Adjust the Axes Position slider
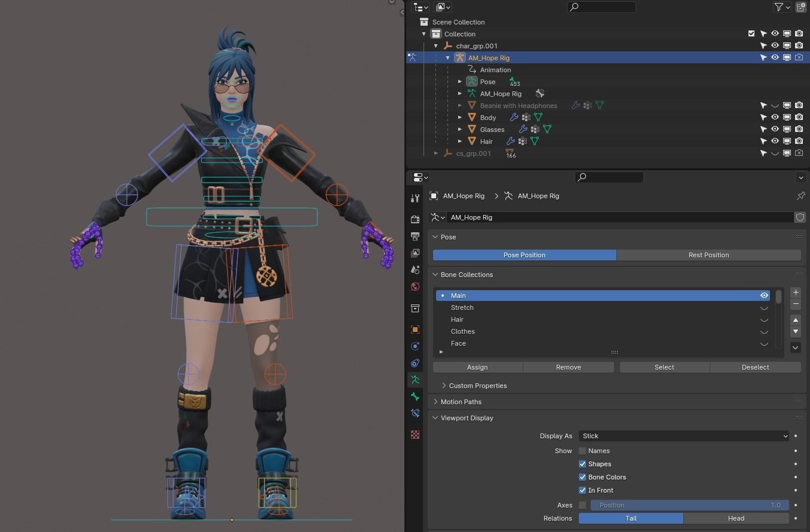810x532 pixels. click(689, 505)
